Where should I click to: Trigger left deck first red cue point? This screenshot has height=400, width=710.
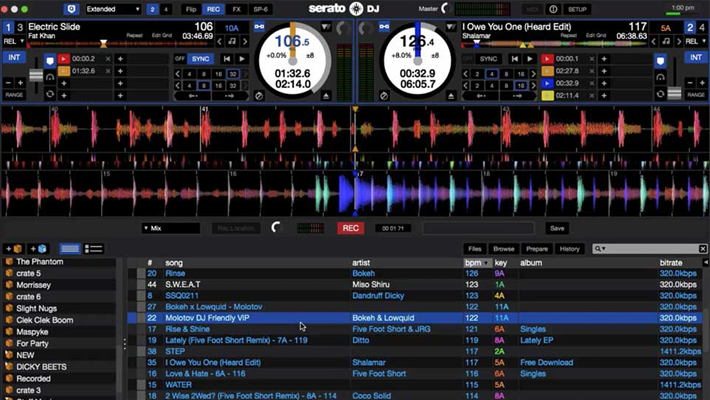pyautogui.click(x=65, y=59)
